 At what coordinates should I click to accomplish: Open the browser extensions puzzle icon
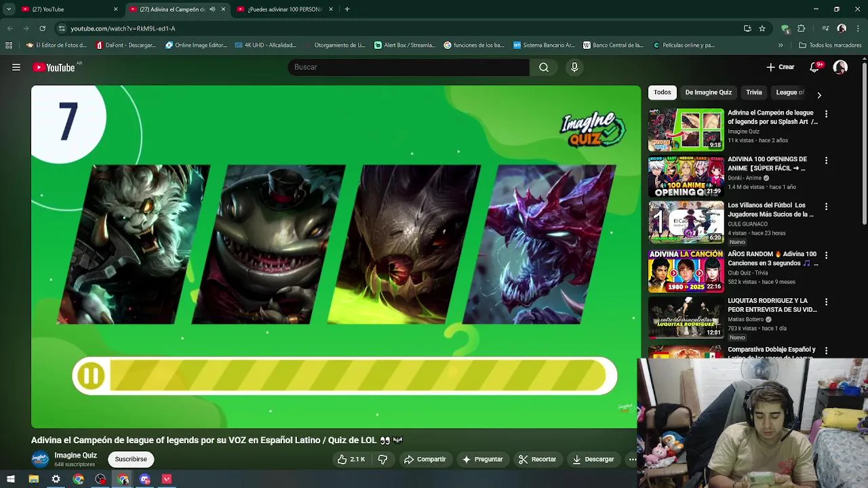tap(802, 28)
